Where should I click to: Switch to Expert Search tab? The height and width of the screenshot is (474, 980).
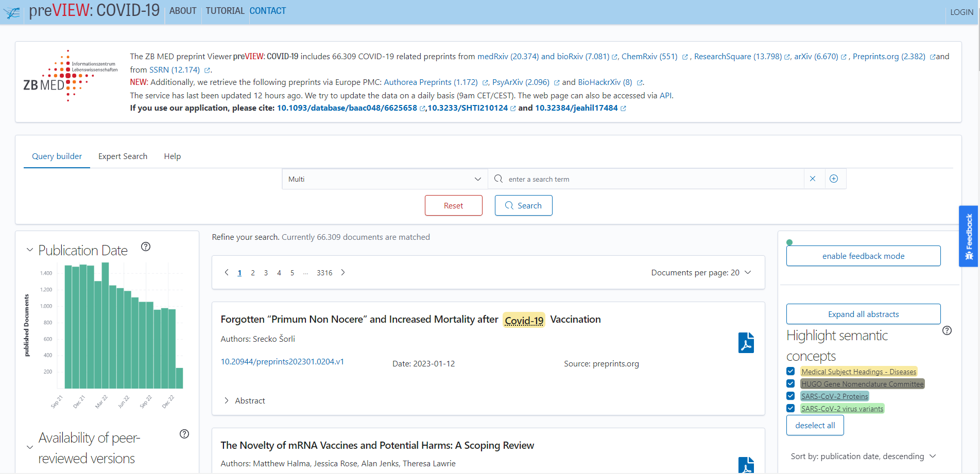[x=123, y=156]
